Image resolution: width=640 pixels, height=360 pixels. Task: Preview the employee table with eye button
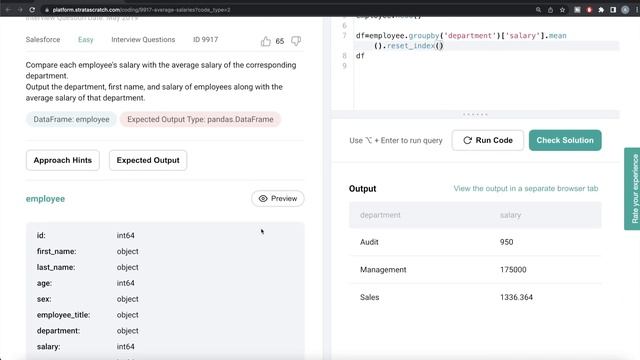coord(278,198)
